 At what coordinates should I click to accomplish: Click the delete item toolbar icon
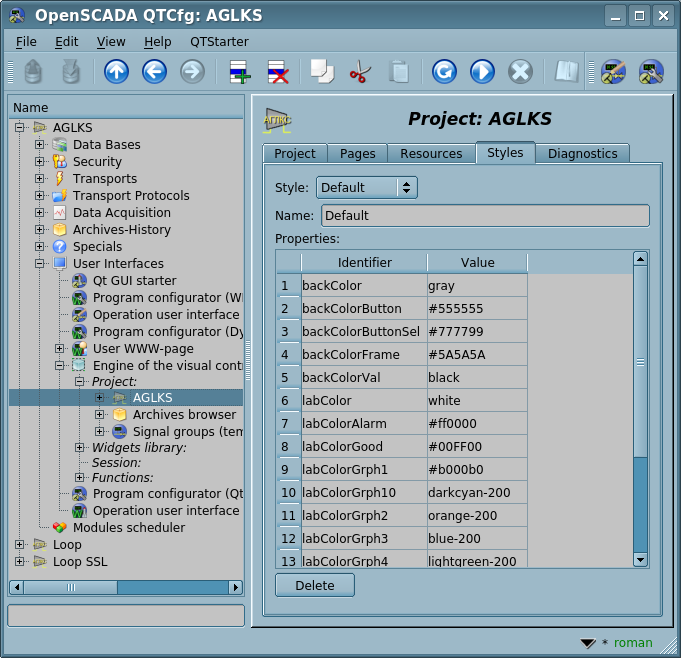278,72
